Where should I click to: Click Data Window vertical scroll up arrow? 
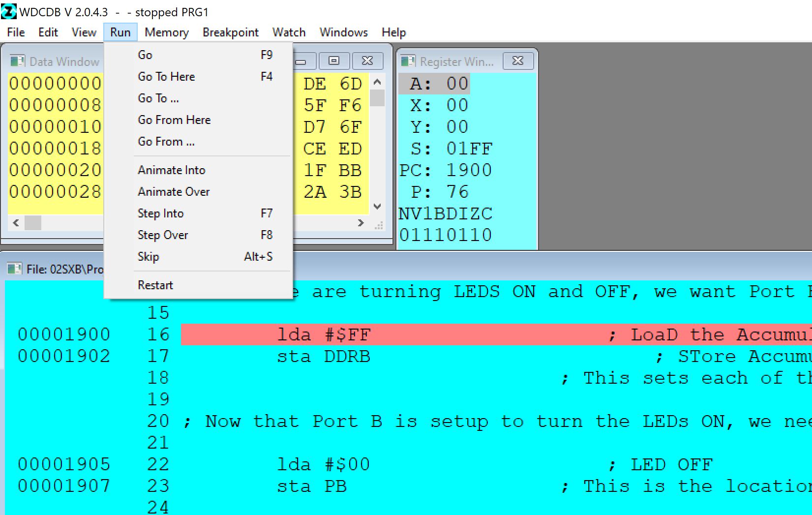pos(377,82)
